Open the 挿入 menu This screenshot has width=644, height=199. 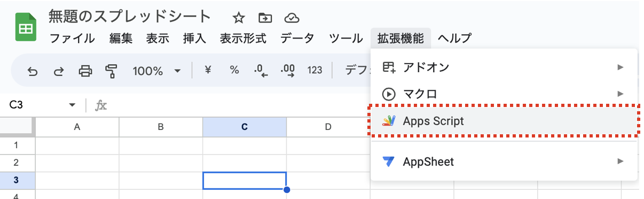point(194,38)
